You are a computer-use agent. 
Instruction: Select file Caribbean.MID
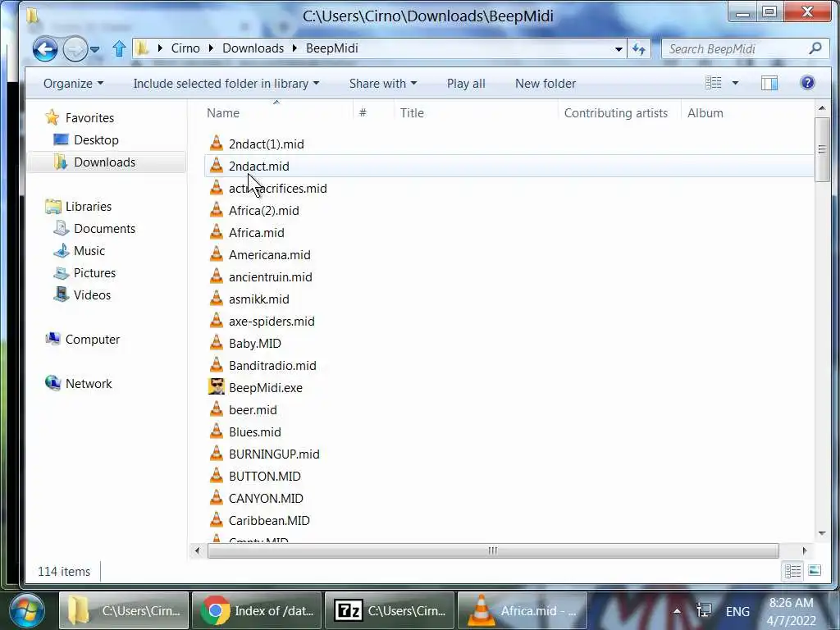(x=269, y=521)
